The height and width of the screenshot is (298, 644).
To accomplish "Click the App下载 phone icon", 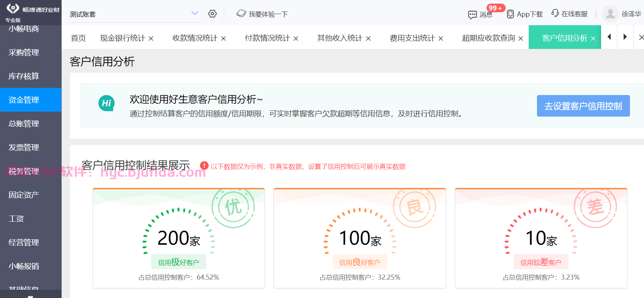I will (510, 14).
